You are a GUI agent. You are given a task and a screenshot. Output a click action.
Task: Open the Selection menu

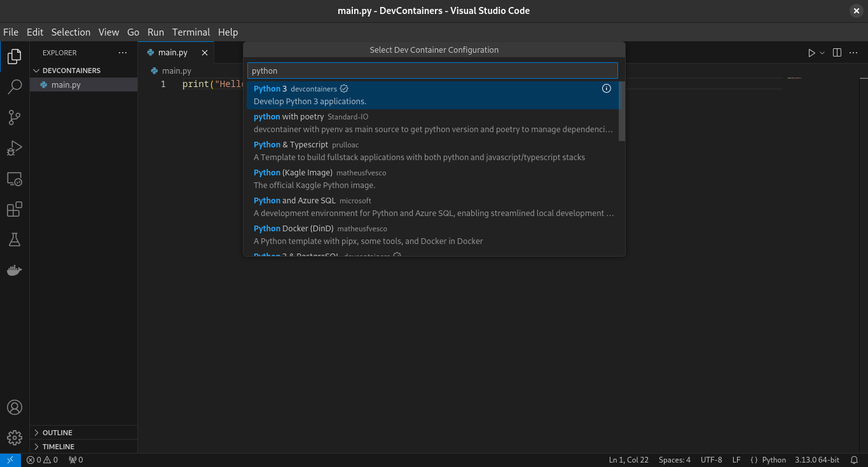[71, 32]
